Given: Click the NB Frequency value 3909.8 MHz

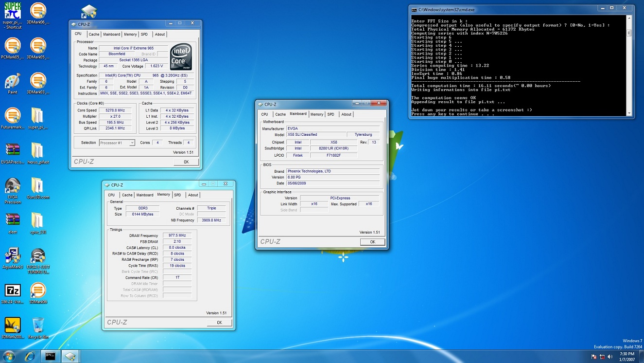Looking at the screenshot, I should 211,220.
